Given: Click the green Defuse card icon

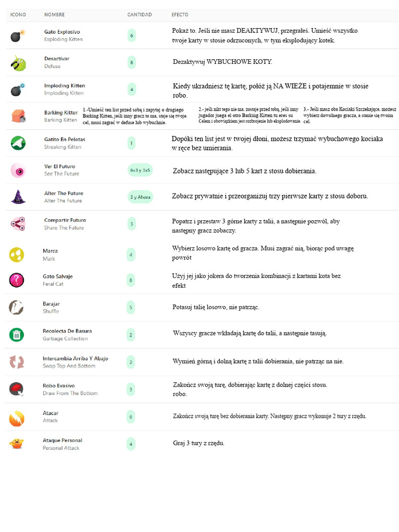Looking at the screenshot, I should (18, 63).
